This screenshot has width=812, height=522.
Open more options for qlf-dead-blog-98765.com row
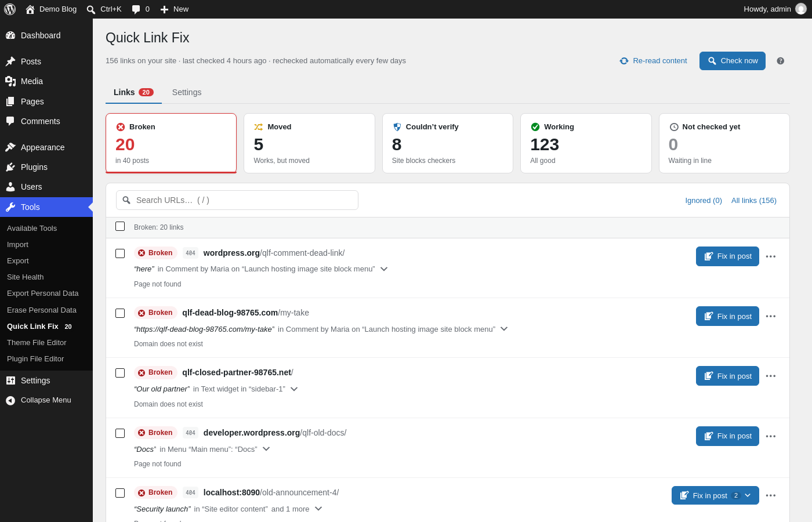click(771, 316)
